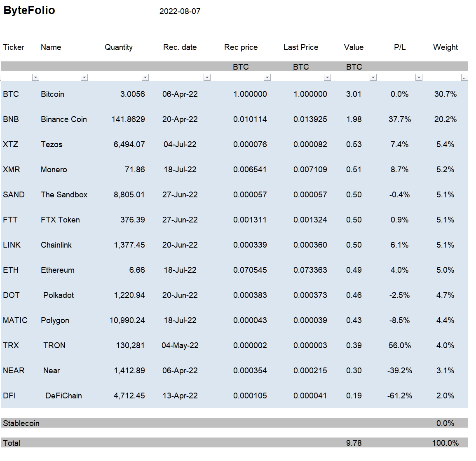Select Binance Coin last price 0.013925

coord(310,119)
